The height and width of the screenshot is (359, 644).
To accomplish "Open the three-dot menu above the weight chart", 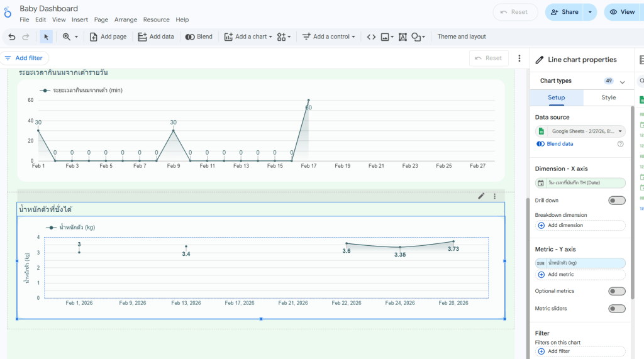I will click(495, 196).
